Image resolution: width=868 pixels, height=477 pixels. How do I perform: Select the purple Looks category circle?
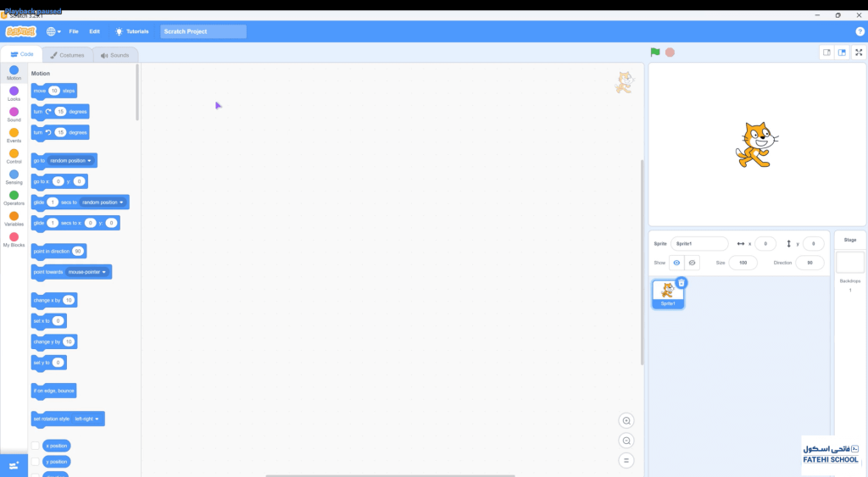[x=14, y=91]
